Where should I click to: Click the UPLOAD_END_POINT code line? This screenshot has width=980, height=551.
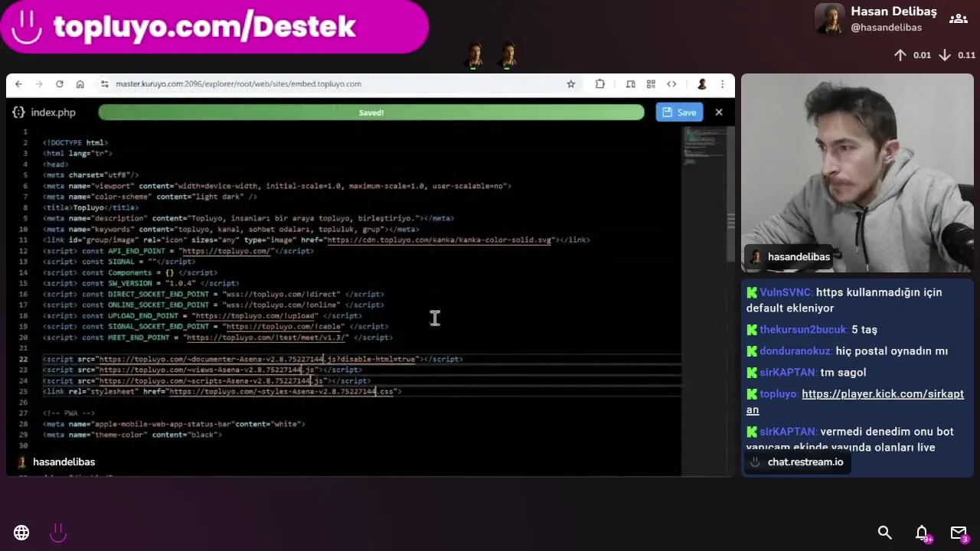tap(202, 315)
